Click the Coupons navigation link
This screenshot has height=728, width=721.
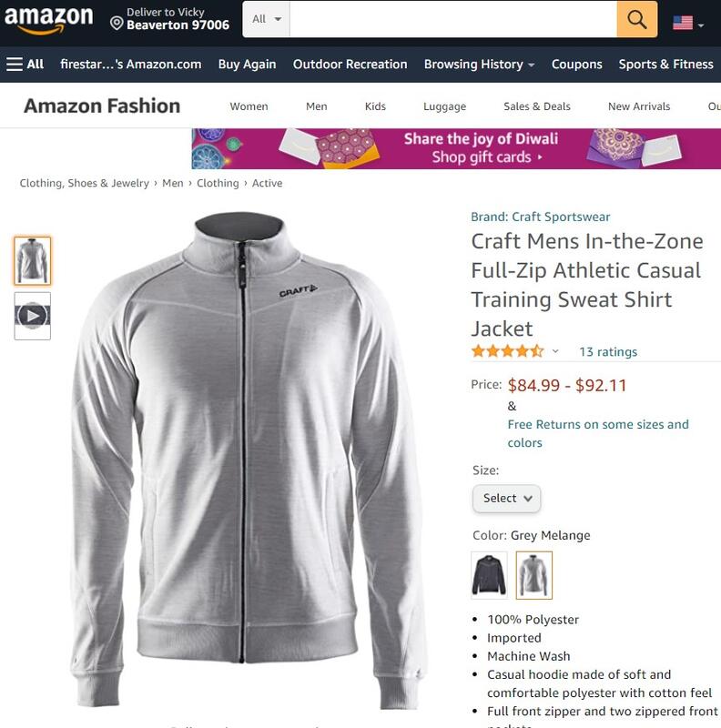pyautogui.click(x=576, y=64)
